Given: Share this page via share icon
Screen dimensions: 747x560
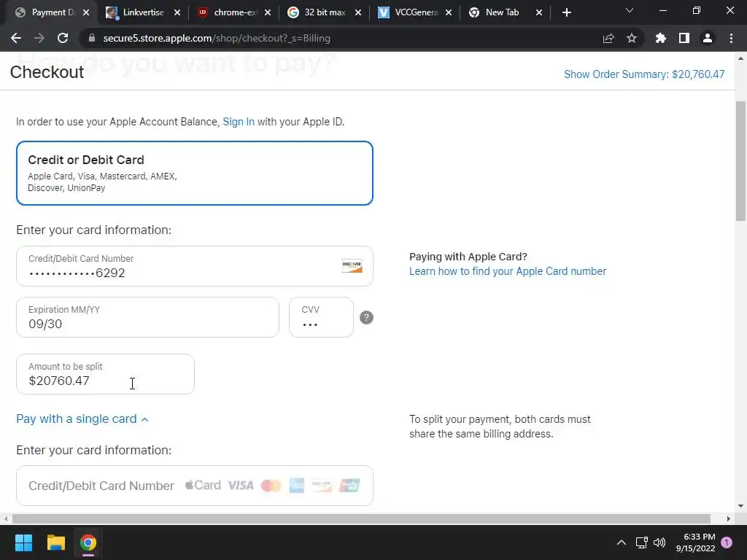Looking at the screenshot, I should tap(608, 38).
